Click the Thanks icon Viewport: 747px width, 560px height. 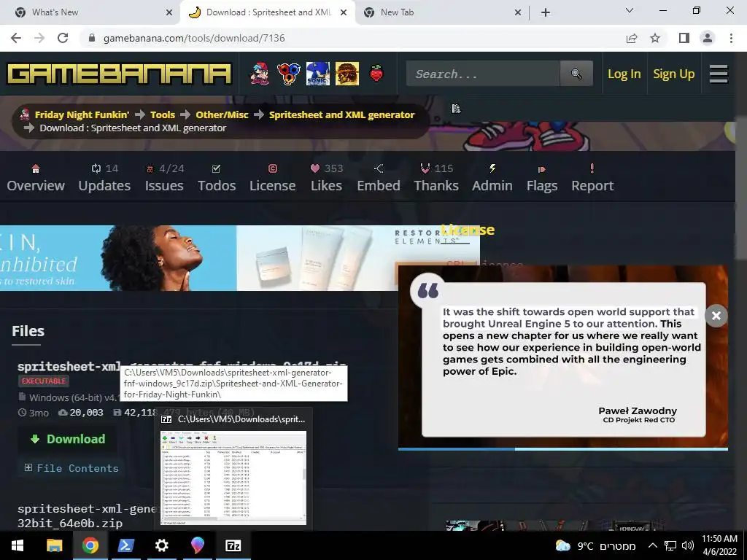click(x=425, y=168)
